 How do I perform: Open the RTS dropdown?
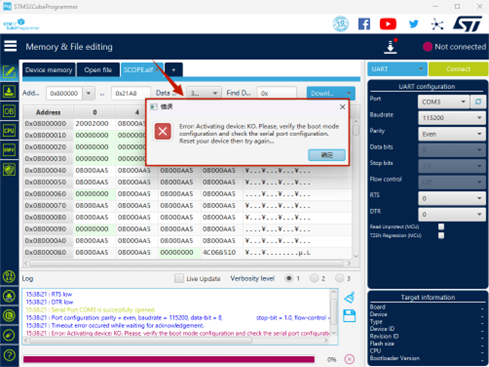(452, 198)
